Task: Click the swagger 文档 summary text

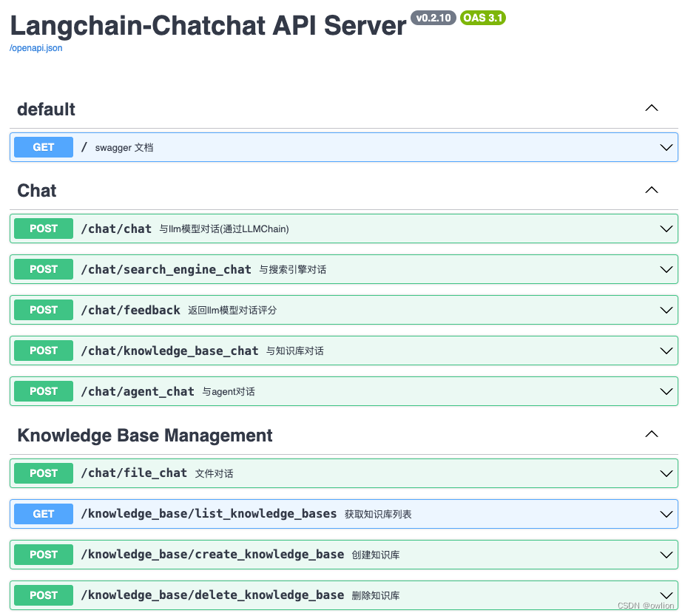Action: click(x=124, y=148)
